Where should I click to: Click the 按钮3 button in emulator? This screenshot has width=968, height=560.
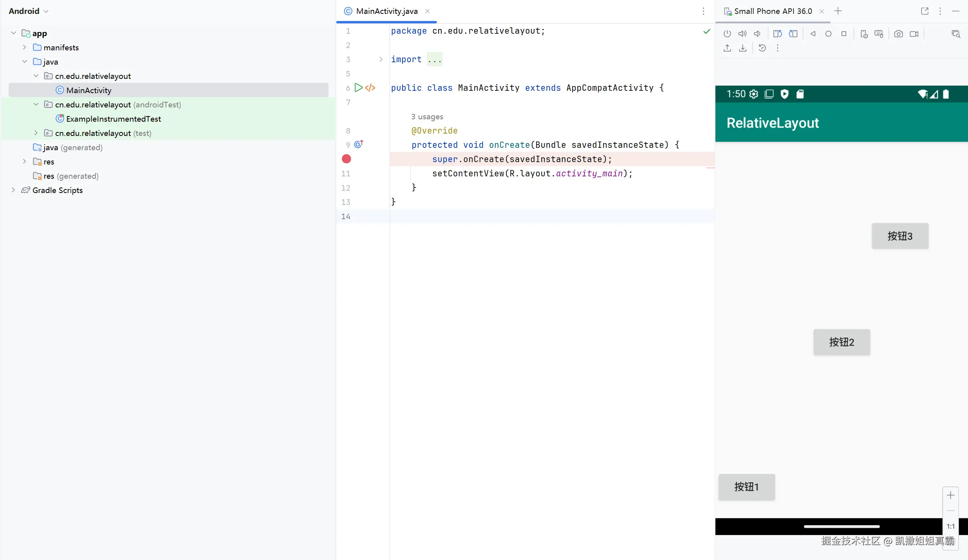900,236
